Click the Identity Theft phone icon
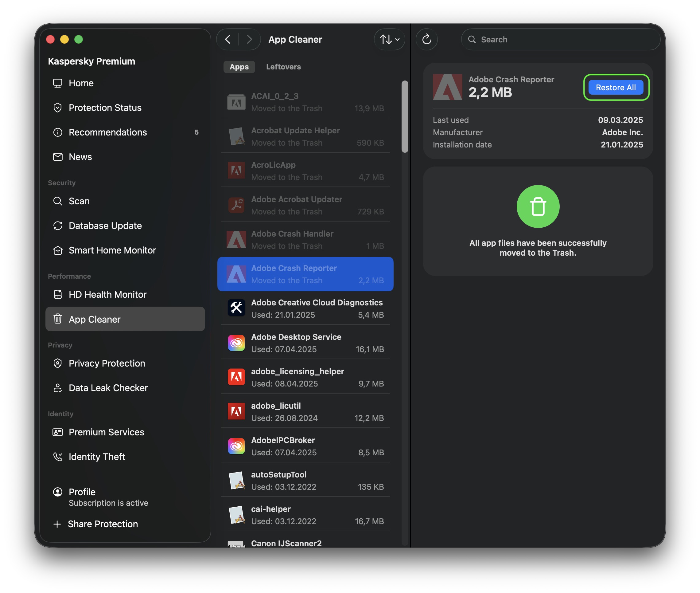This screenshot has height=593, width=700. pyautogui.click(x=57, y=457)
